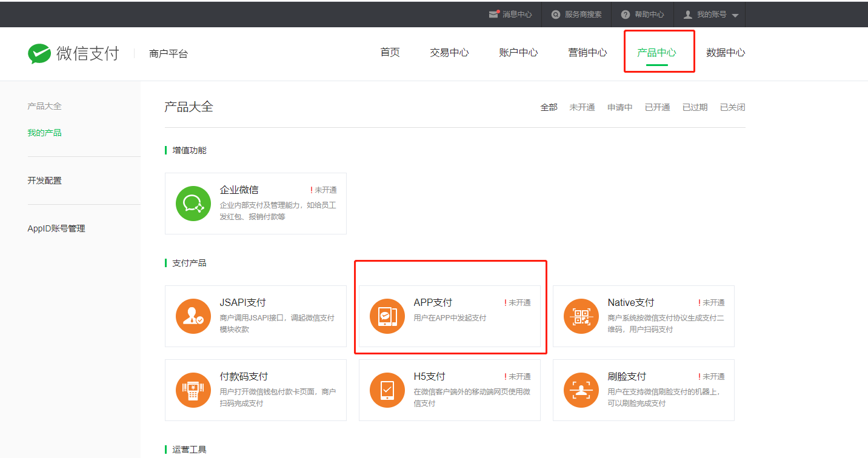This screenshot has height=458, width=868.
Task: Click the Native支付 QR code icon
Action: 581,316
